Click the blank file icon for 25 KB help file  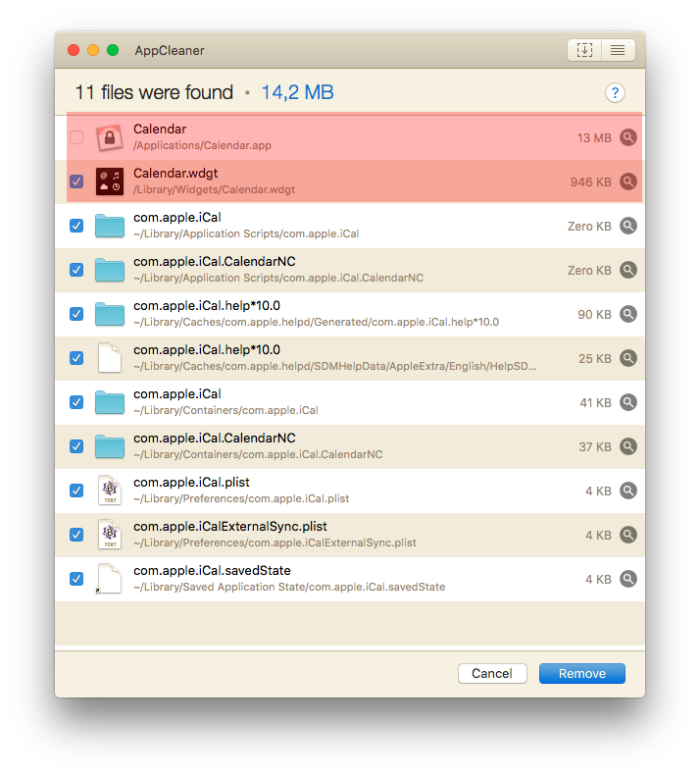110,358
